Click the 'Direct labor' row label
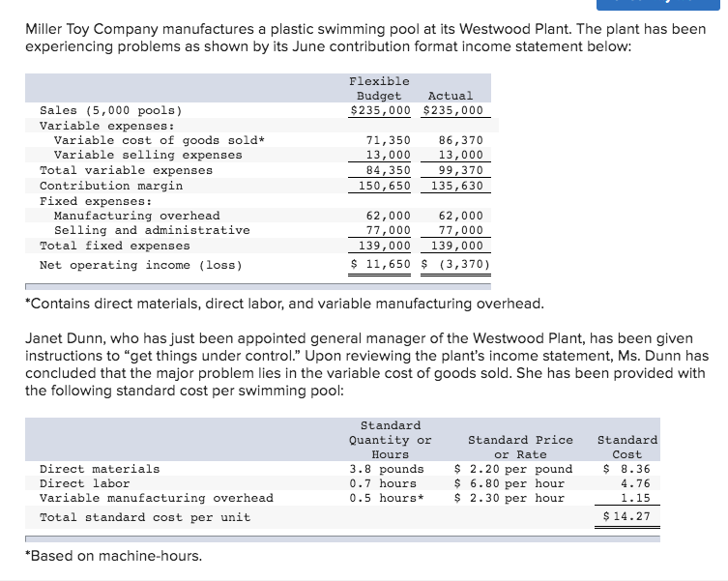Screen dimensions: 728x581 pos(84,483)
